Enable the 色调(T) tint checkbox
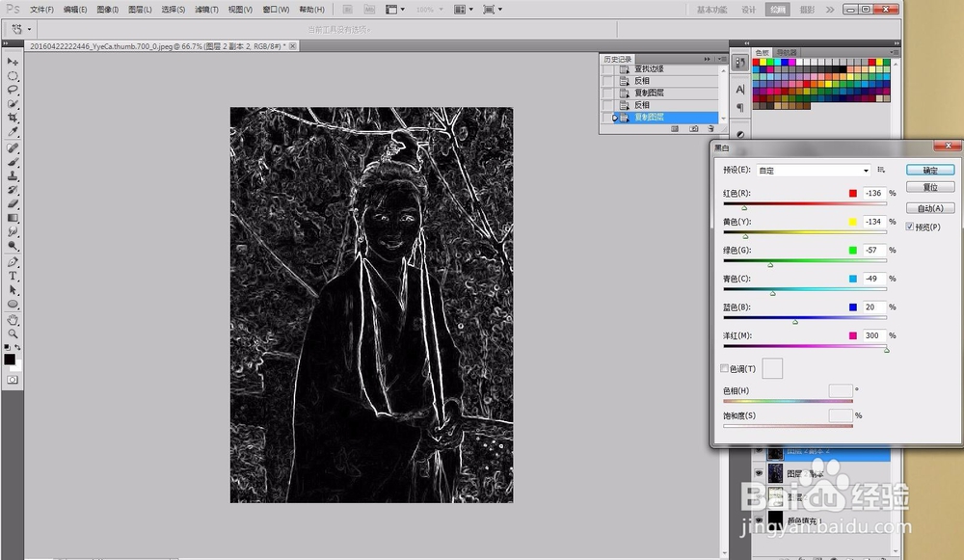 (725, 368)
